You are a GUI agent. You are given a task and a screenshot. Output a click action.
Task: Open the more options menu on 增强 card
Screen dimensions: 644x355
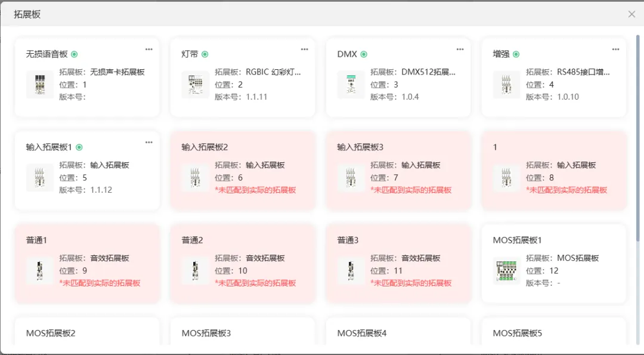pos(615,50)
